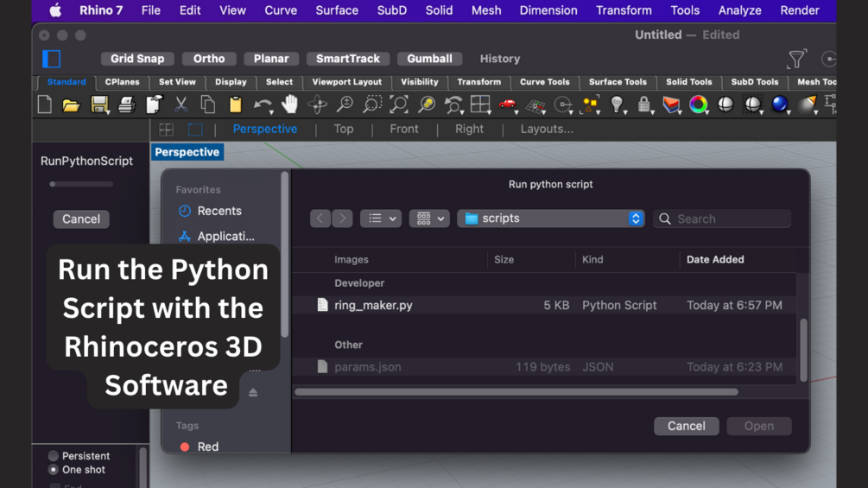
Task: Open the Apple menu
Action: [55, 10]
